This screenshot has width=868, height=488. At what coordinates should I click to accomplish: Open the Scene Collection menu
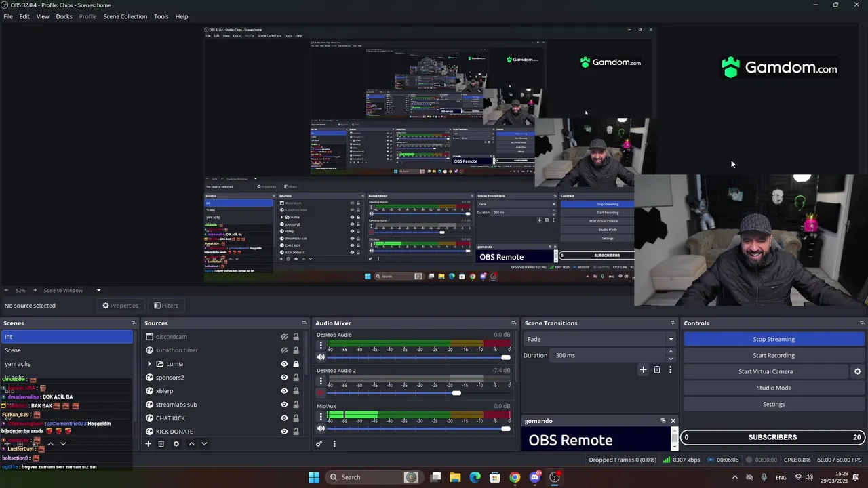click(x=125, y=16)
